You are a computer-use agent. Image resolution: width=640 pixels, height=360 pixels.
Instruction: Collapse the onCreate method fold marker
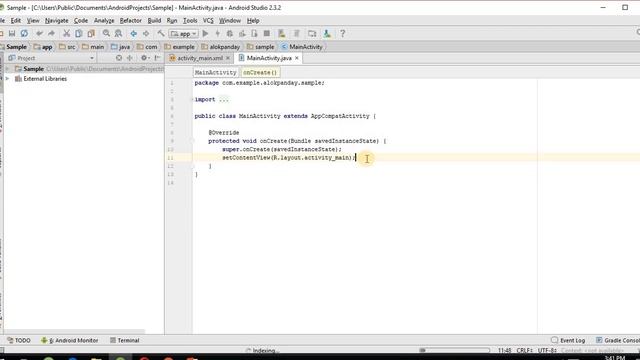click(192, 141)
